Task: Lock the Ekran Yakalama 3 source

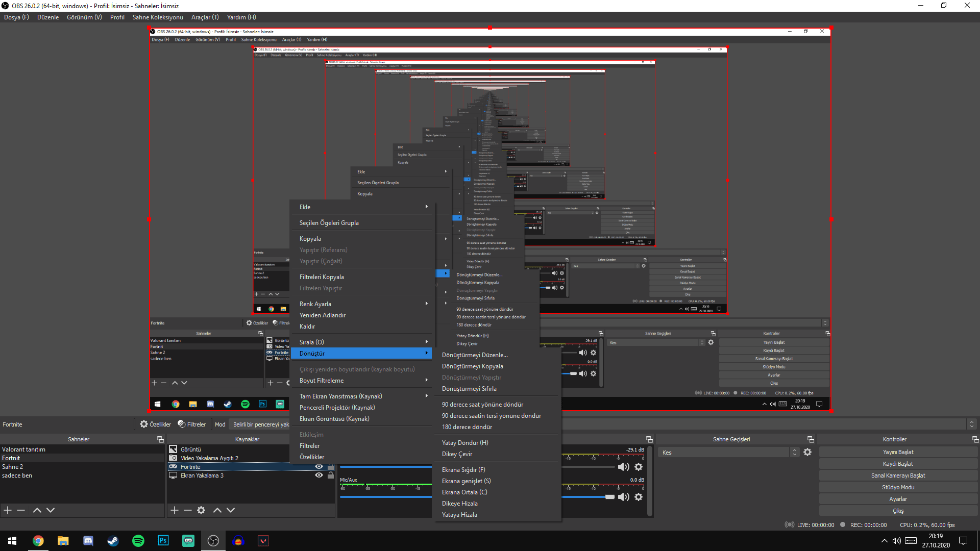Action: pos(331,475)
